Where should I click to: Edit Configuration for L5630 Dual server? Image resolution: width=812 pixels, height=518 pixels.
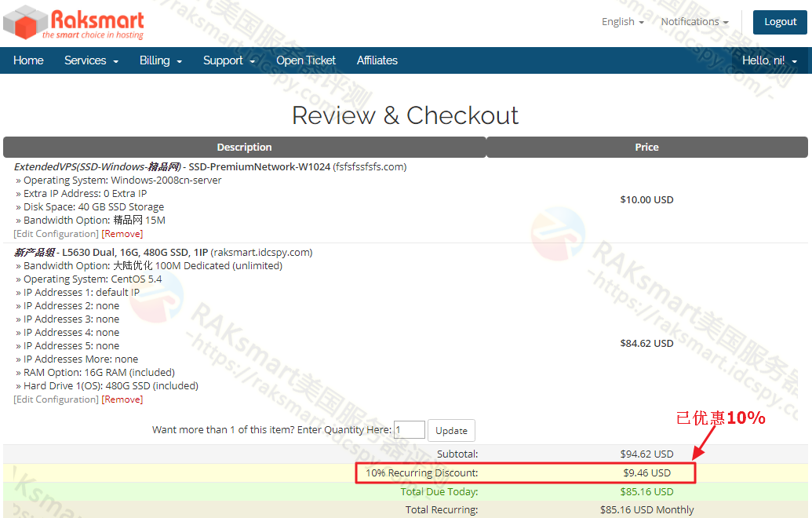click(56, 400)
